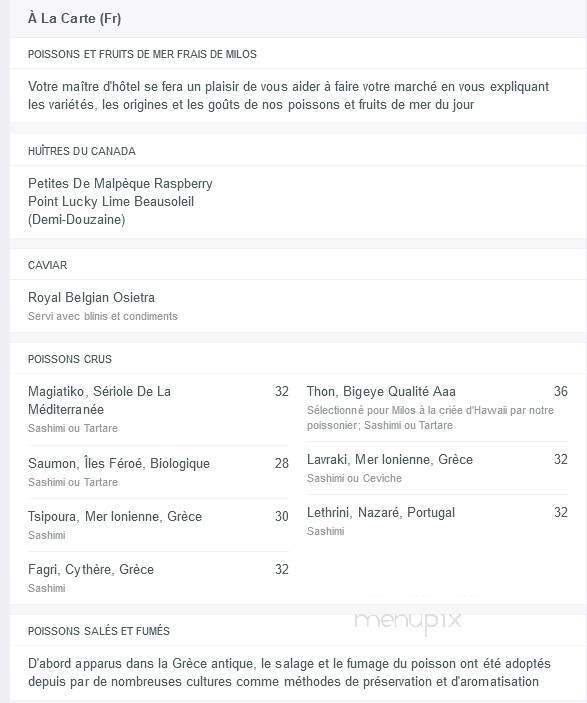
Task: Choose the Lethrini, Nazaré, Portugal dish
Action: tap(381, 512)
